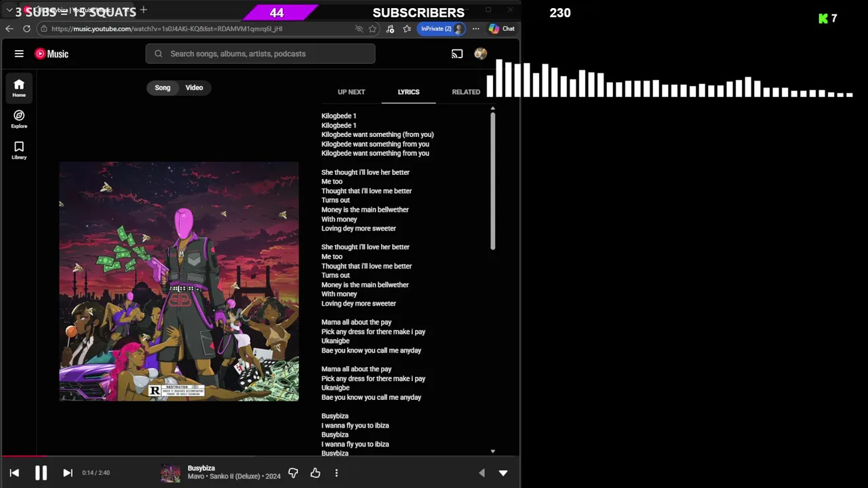The width and height of the screenshot is (868, 488).
Task: Open the RELATED tab
Action: coord(466,91)
